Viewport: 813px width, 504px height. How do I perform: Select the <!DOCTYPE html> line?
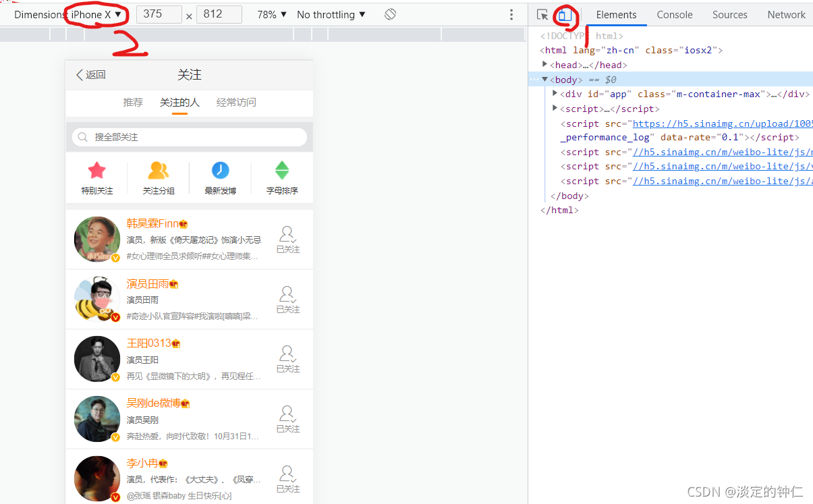pyautogui.click(x=582, y=36)
